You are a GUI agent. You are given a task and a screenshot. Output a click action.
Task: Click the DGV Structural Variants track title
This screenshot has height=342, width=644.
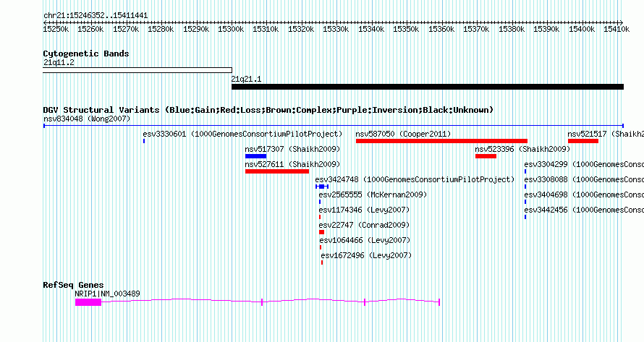pyautogui.click(x=268, y=110)
